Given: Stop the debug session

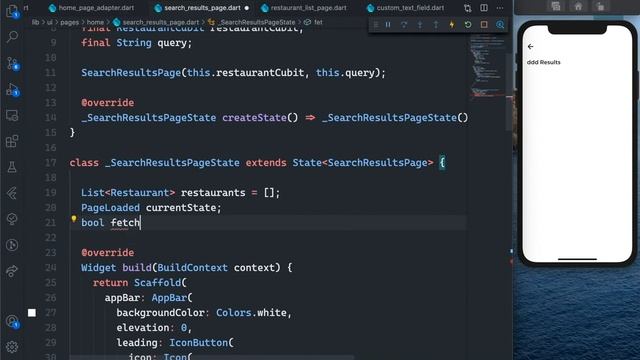Looking at the screenshot, I should click(x=484, y=25).
